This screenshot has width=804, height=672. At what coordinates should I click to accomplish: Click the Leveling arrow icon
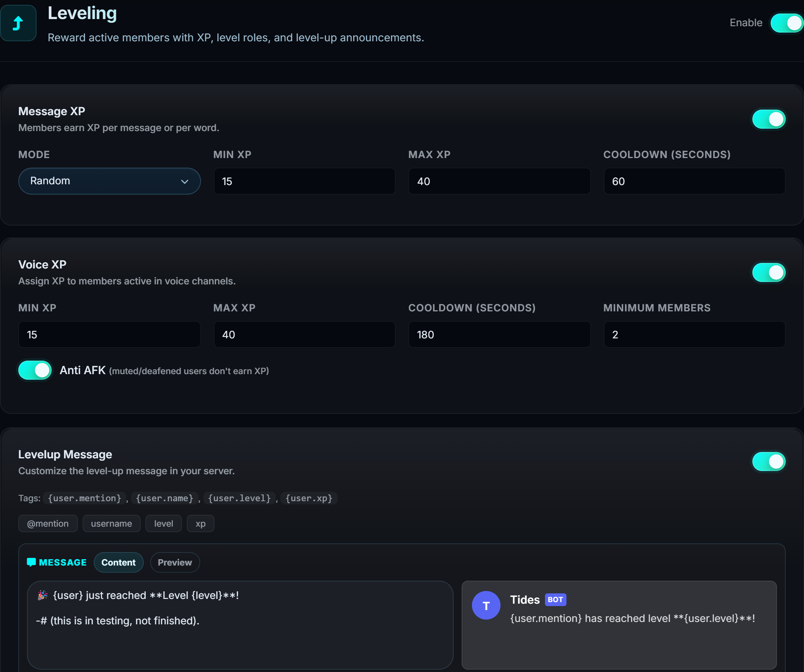point(18,23)
